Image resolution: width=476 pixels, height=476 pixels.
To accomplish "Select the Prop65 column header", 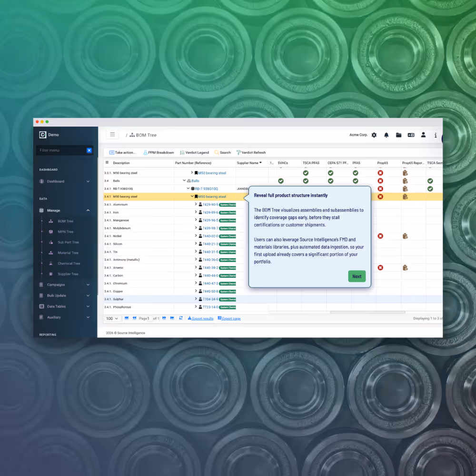I will 383,163.
